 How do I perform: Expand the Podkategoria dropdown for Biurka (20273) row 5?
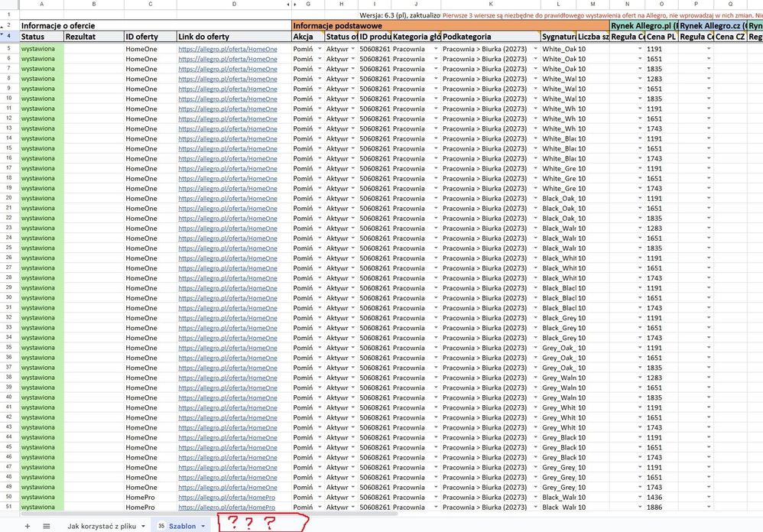[535, 49]
